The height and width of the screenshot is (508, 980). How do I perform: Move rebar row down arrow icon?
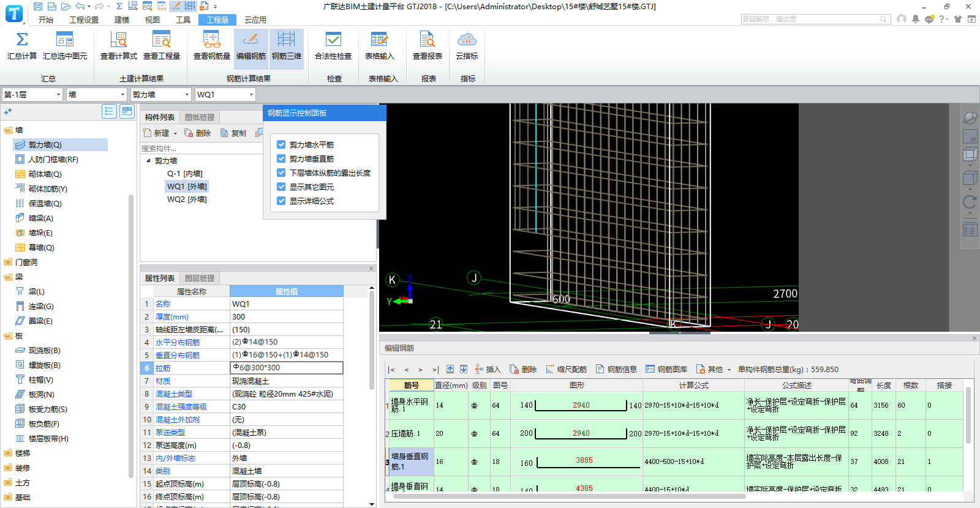tap(464, 369)
